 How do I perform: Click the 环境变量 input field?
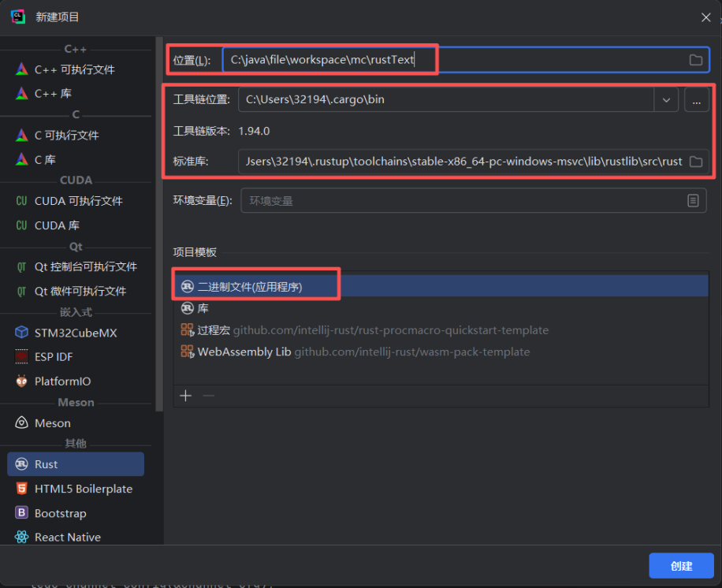tap(474, 200)
